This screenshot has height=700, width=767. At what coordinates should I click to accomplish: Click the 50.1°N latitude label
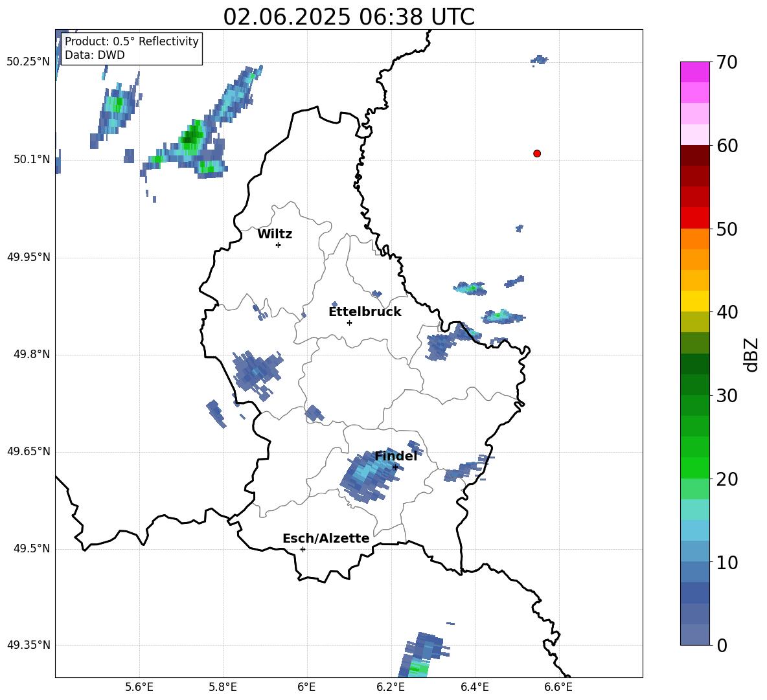click(32, 159)
